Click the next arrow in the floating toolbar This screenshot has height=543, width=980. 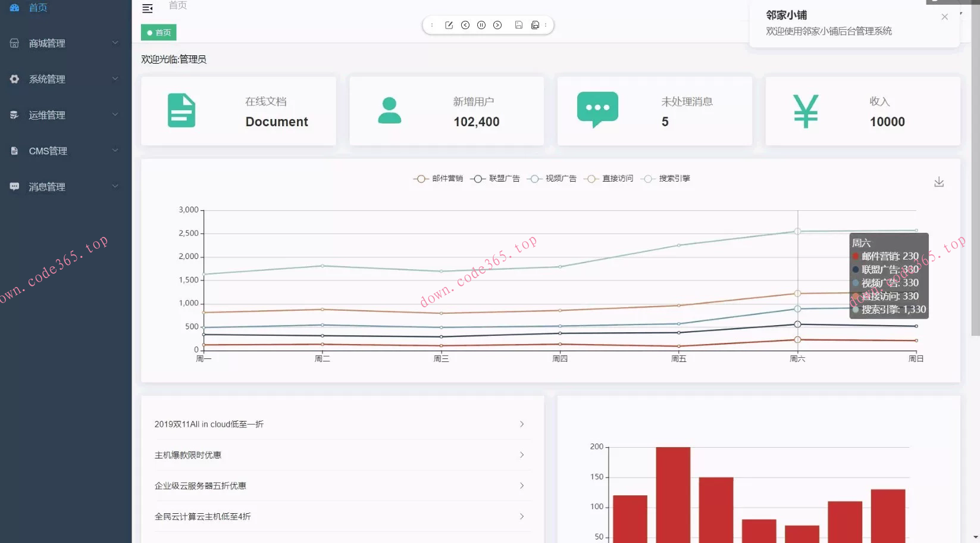pos(497,25)
